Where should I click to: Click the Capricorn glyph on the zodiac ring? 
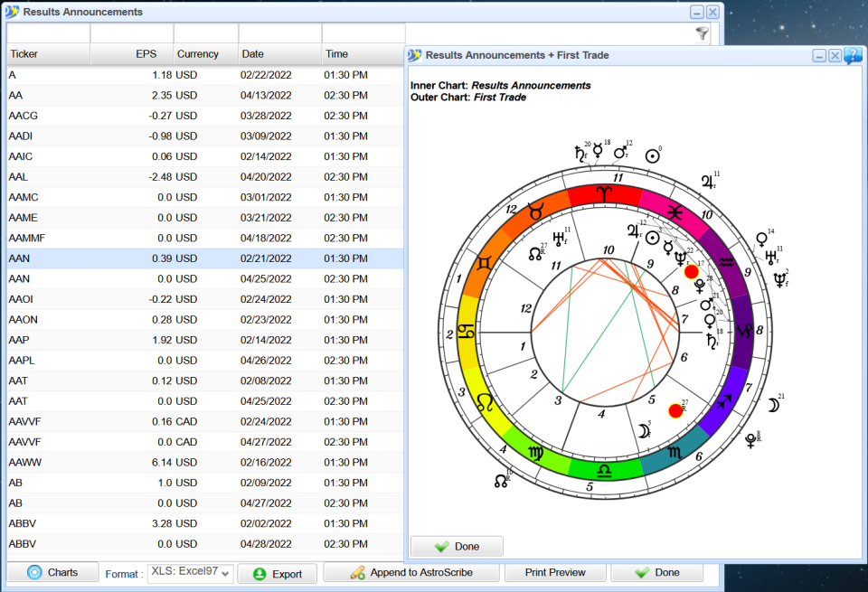click(x=743, y=332)
